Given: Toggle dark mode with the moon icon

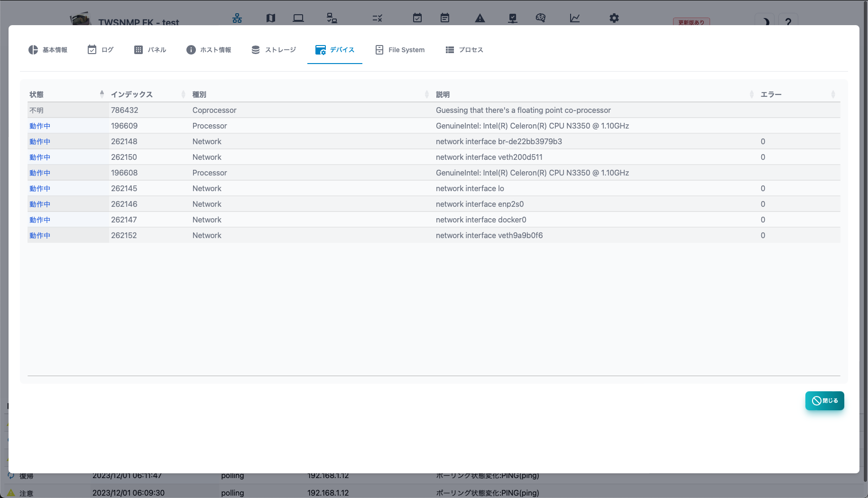Looking at the screenshot, I should tap(765, 21).
